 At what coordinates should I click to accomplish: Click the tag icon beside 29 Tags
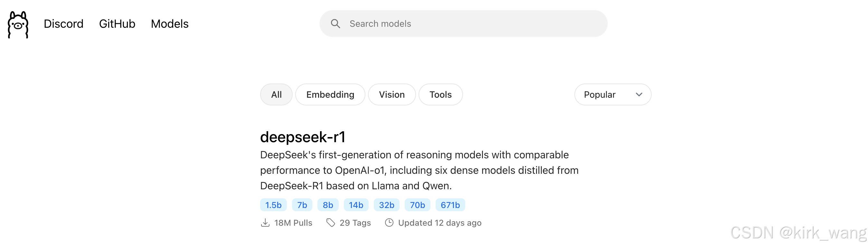pos(331,223)
